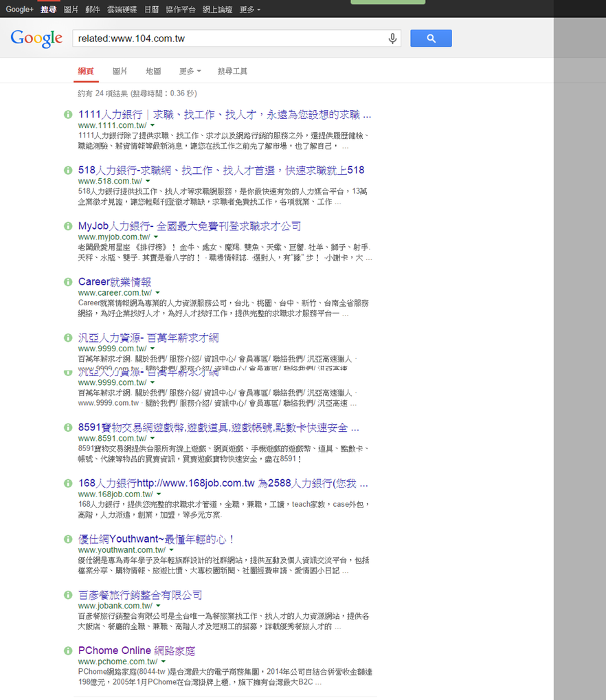Open dropdown arrow next to www.jobank.com.tw/

(x=158, y=606)
